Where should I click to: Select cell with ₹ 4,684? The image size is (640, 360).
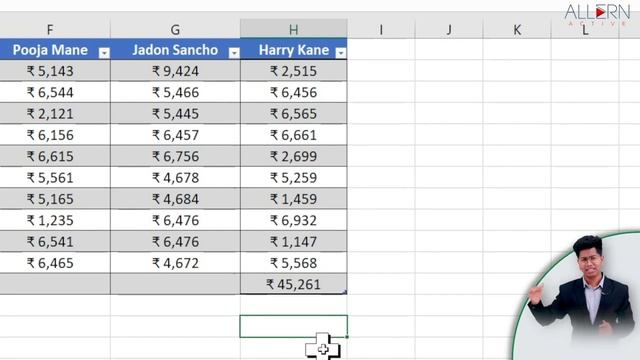coord(175,199)
